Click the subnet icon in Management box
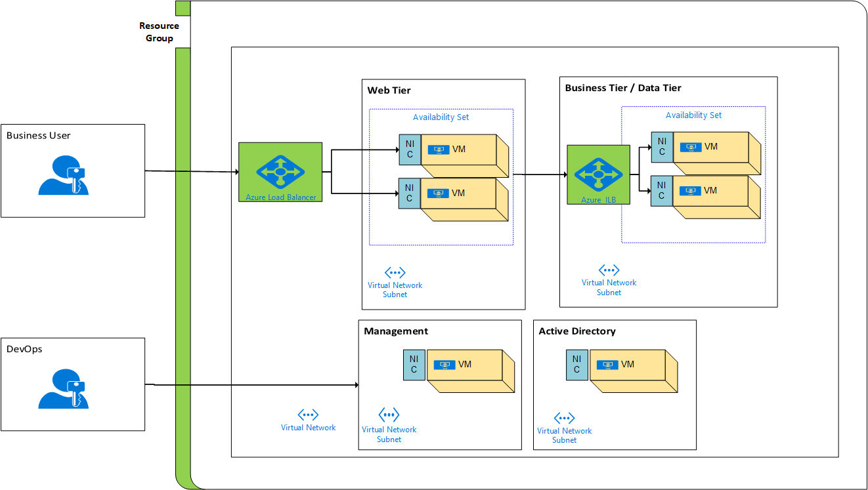 389,415
